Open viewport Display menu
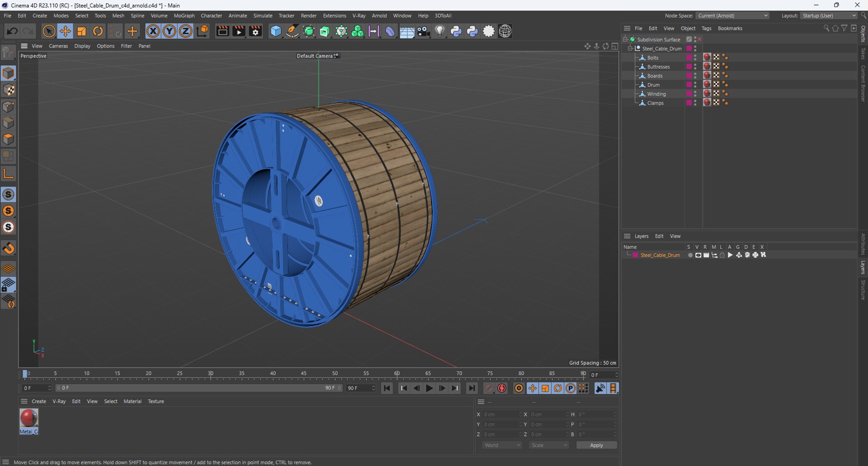The height and width of the screenshot is (466, 868). [x=82, y=46]
